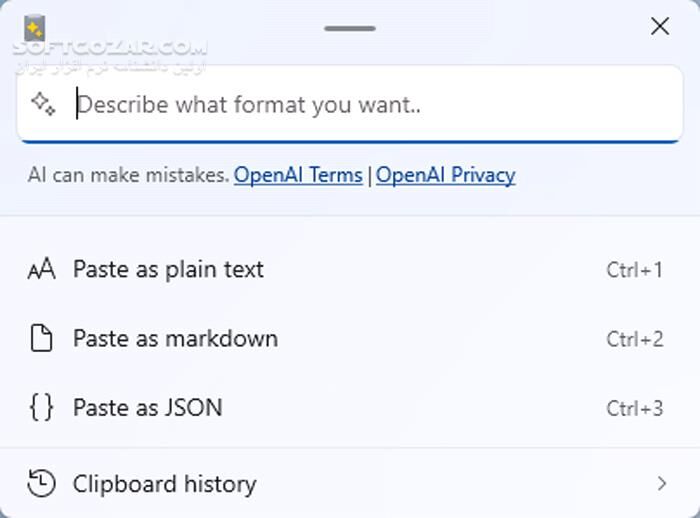The width and height of the screenshot is (700, 518).
Task: Click the drag handle bar at the top
Action: [x=350, y=28]
